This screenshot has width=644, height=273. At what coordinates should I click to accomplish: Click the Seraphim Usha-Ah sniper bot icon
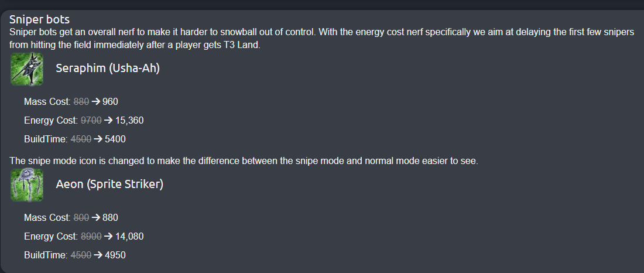point(27,69)
